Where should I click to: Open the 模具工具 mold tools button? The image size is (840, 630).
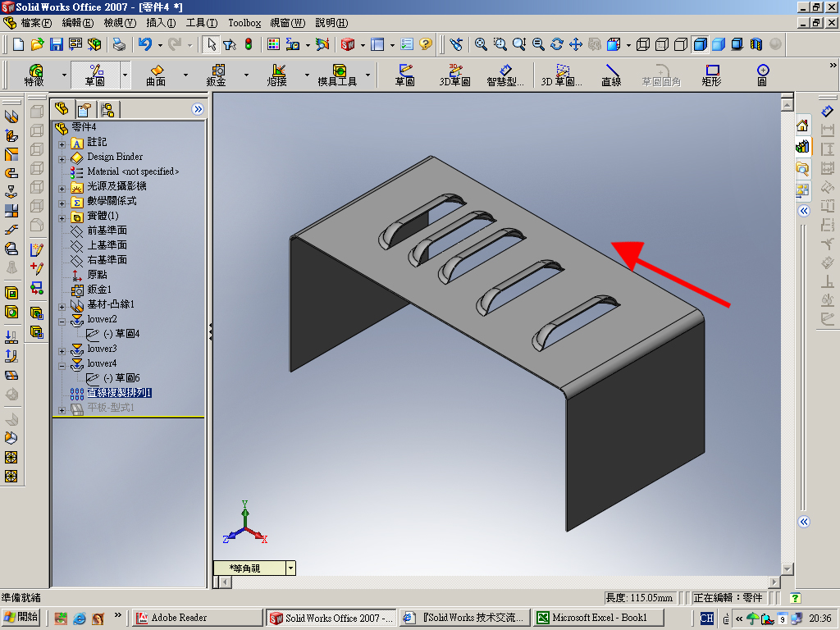coord(337,75)
